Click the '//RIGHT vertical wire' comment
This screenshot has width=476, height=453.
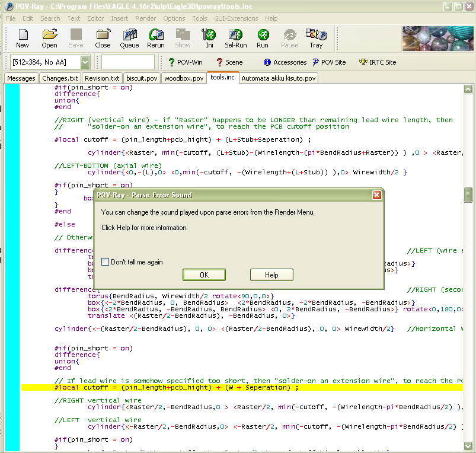click(x=98, y=400)
